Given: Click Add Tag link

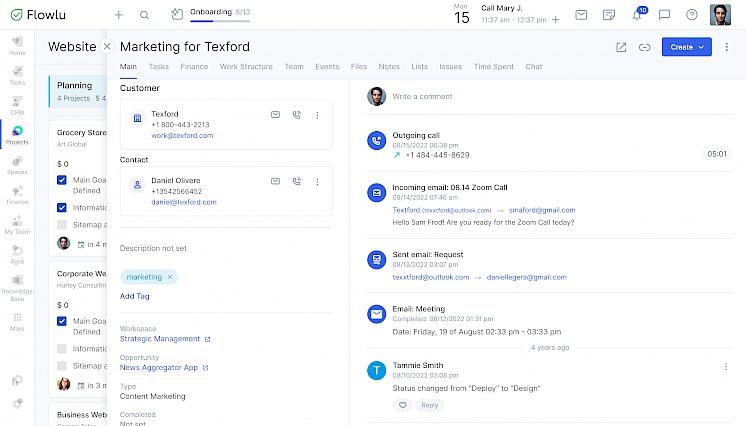Looking at the screenshot, I should (x=135, y=296).
